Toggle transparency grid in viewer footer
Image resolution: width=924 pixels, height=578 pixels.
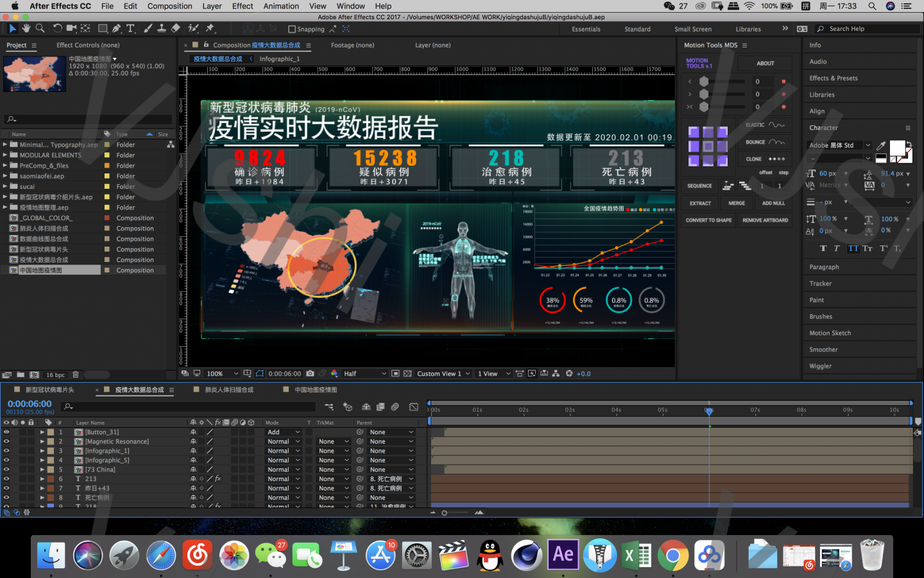[x=407, y=373]
